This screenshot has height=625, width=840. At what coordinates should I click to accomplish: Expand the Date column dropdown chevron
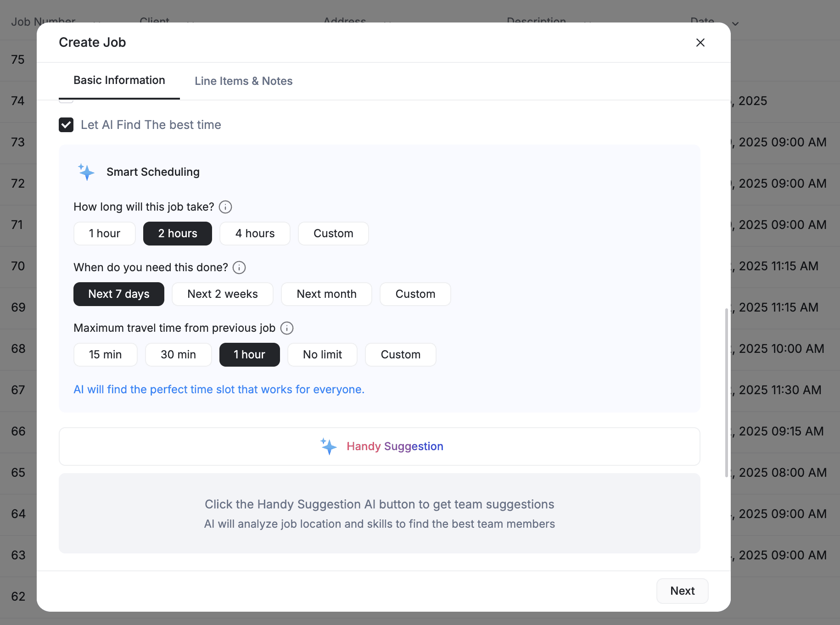pos(735,23)
